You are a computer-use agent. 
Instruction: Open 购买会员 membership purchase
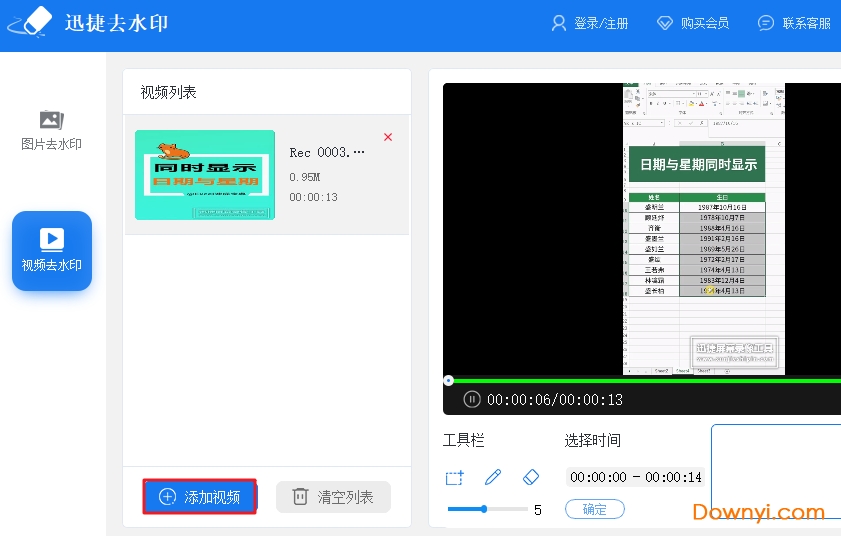[x=692, y=23]
